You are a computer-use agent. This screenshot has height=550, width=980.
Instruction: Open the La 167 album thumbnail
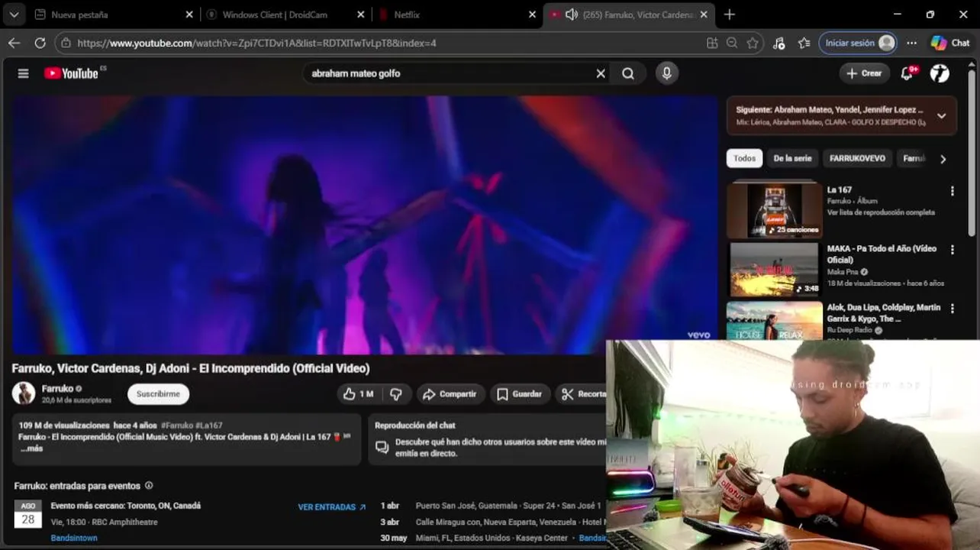pos(774,209)
